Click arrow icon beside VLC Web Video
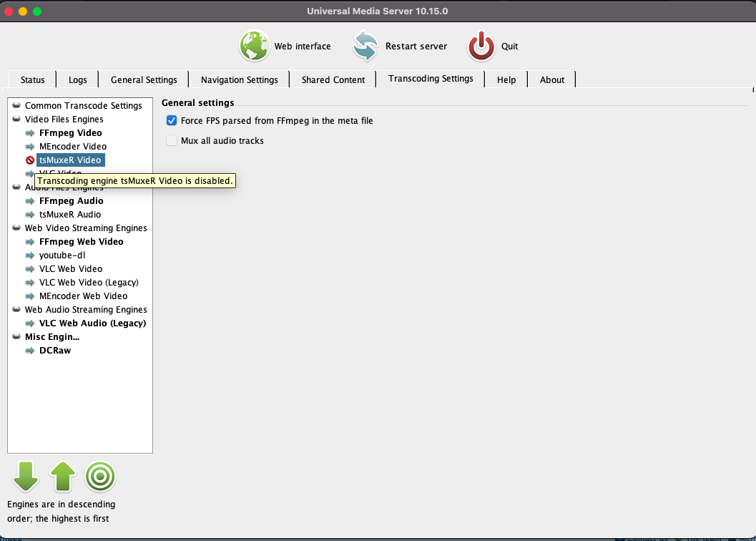 click(30, 269)
